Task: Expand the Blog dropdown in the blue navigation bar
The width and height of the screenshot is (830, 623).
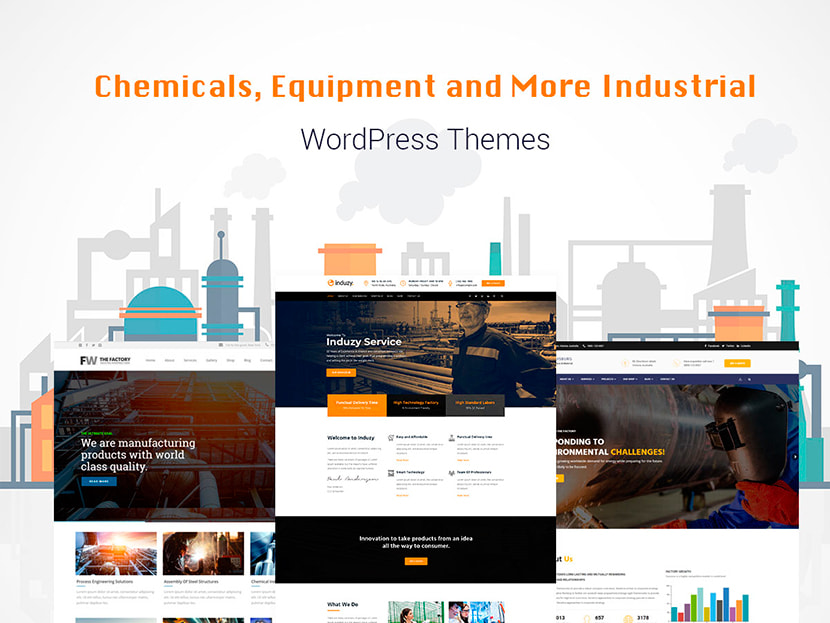Action: (648, 379)
